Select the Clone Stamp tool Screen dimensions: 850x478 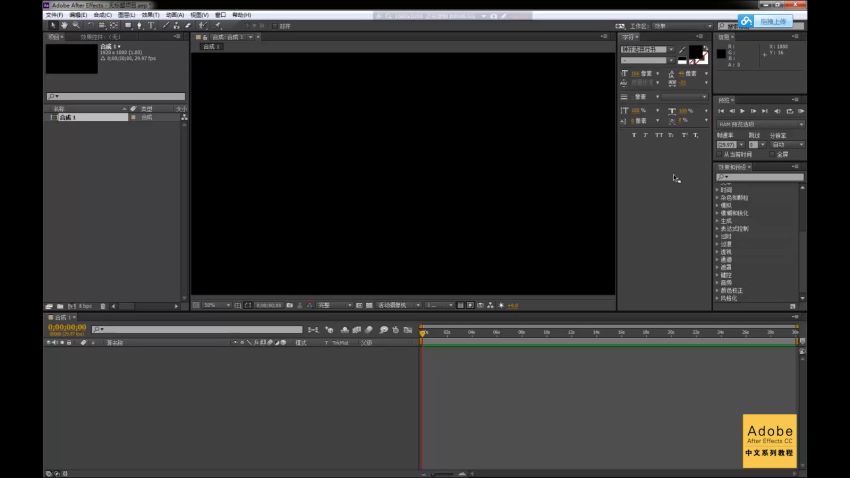[177, 25]
